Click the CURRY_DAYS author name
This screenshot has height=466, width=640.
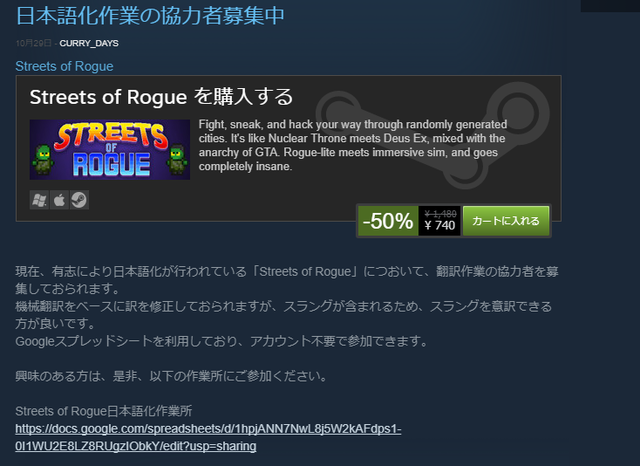coord(89,43)
